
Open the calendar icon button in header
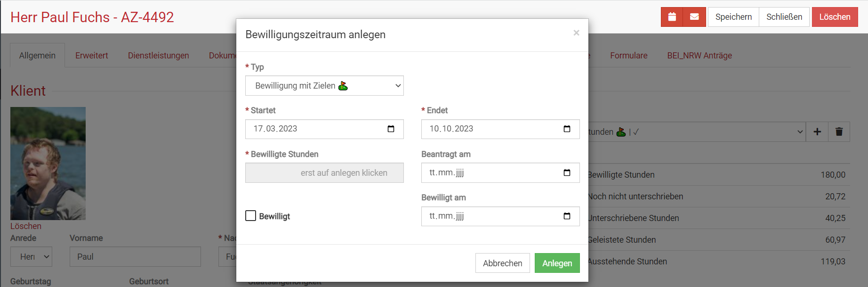[672, 17]
